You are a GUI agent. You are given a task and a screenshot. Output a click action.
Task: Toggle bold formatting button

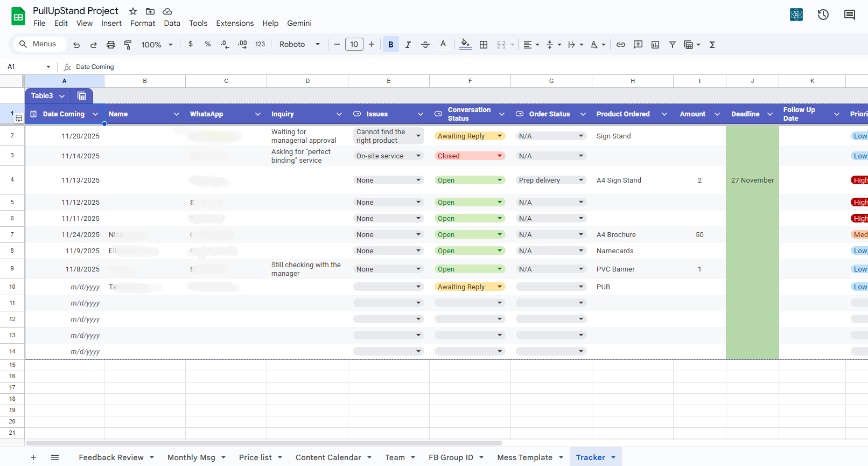click(391, 45)
